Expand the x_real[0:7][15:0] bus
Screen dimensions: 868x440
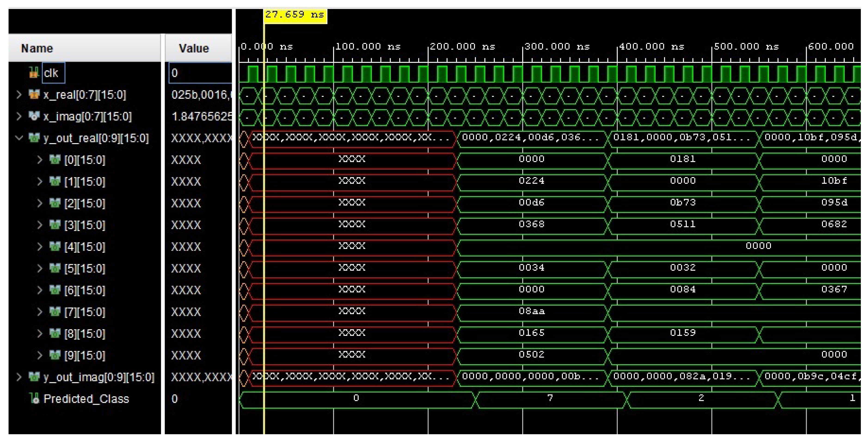pos(19,95)
